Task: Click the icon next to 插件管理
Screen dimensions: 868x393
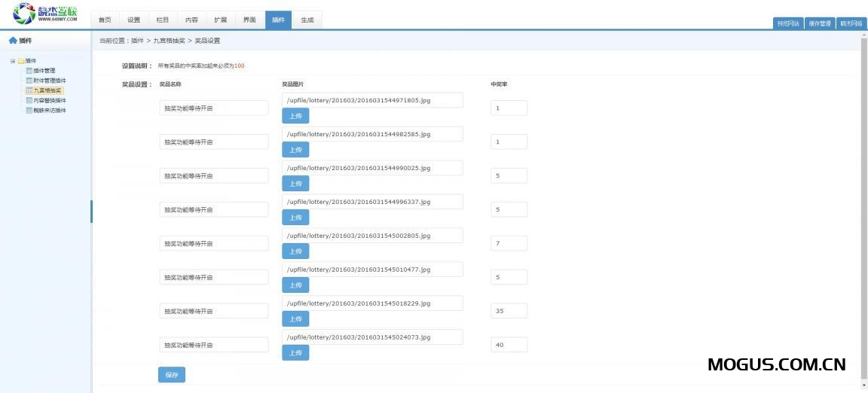Action: tap(29, 71)
